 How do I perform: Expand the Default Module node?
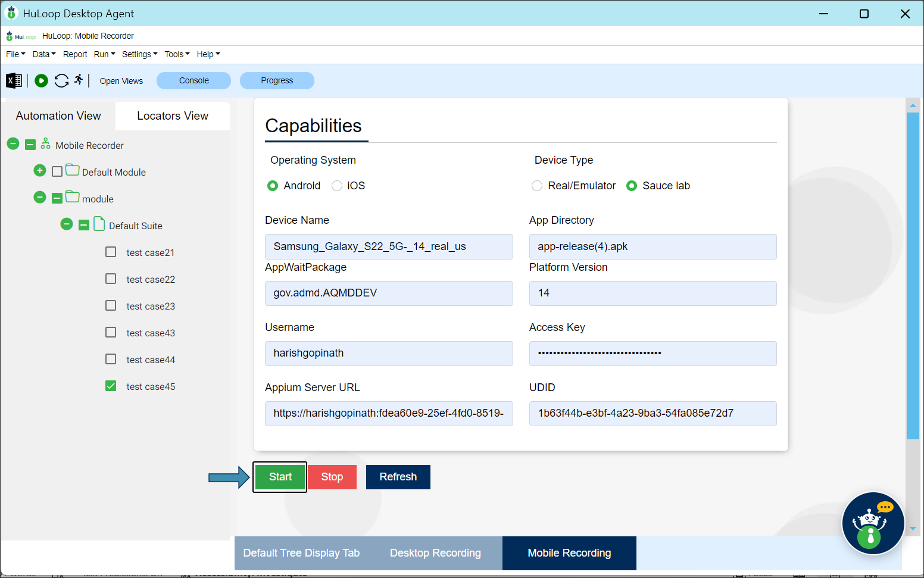pyautogui.click(x=40, y=170)
